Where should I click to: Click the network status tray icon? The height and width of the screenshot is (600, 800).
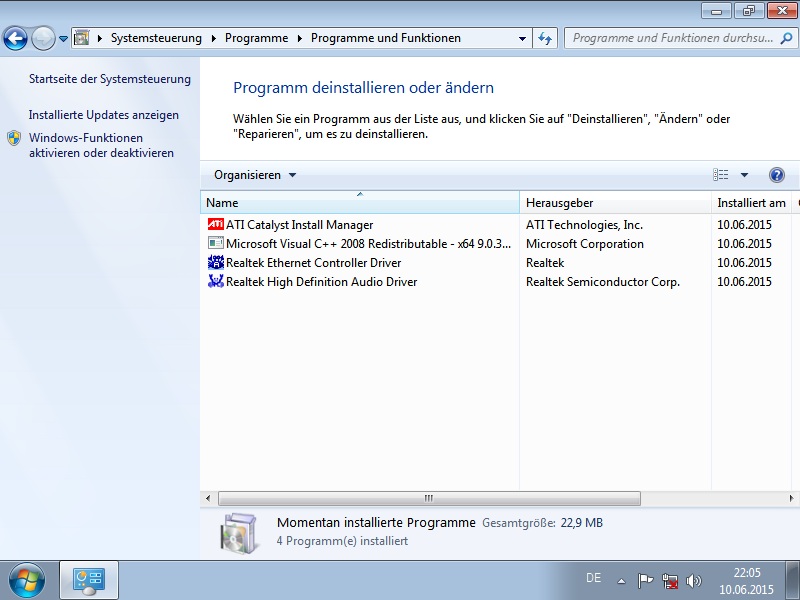pyautogui.click(x=669, y=581)
